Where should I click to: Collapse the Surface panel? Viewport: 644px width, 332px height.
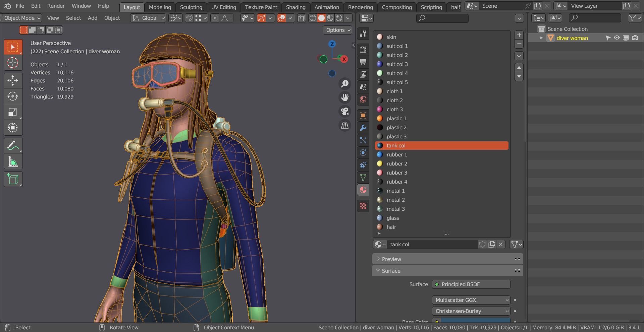(x=447, y=271)
